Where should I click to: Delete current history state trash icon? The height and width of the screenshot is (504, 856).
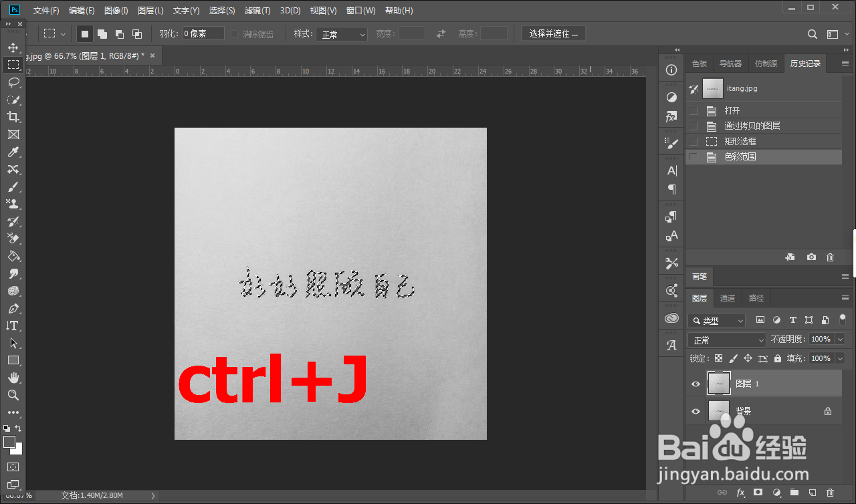pyautogui.click(x=830, y=257)
